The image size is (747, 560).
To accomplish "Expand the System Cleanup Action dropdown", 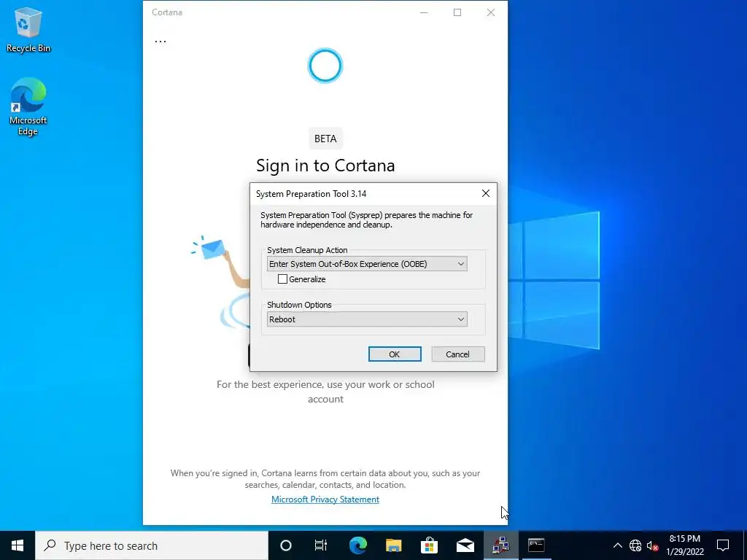I will click(367, 264).
